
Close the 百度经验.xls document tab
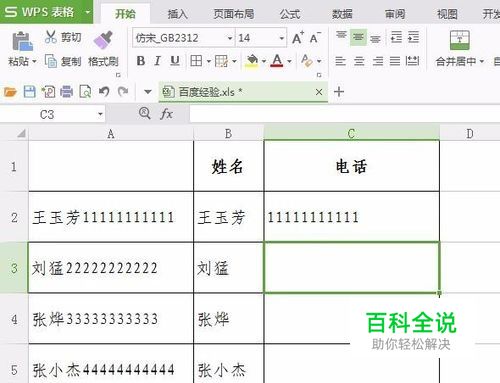[319, 92]
